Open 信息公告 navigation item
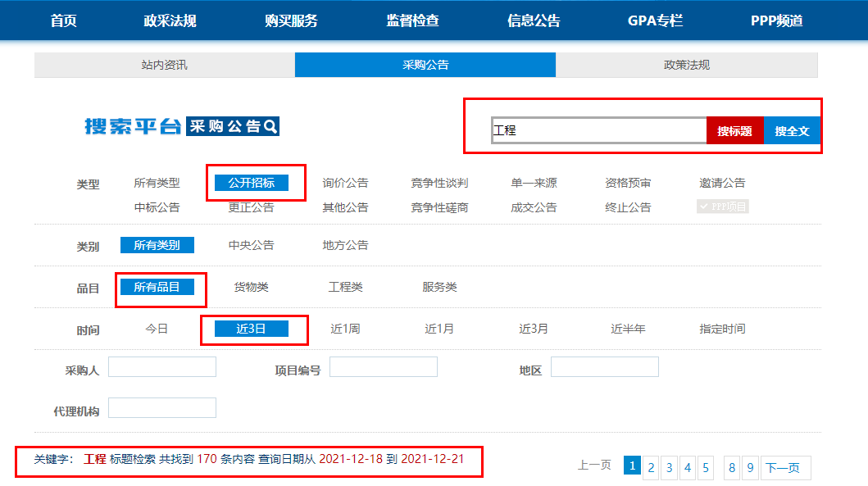The width and height of the screenshot is (868, 486). tap(534, 21)
